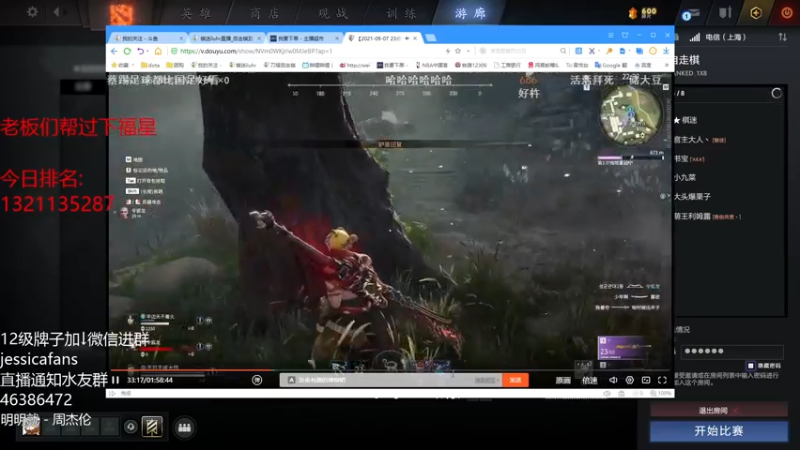The width and height of the screenshot is (800, 450).
Task: Open Dota 2 settings gear
Action: pos(32,12)
